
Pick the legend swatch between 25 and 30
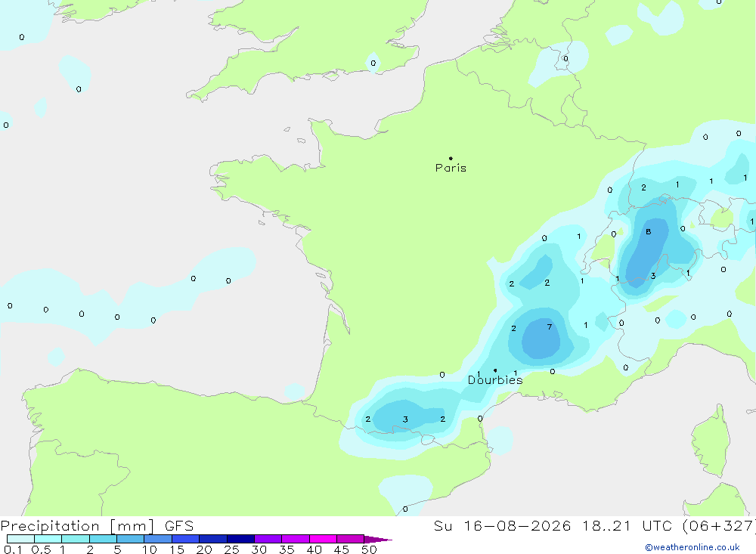pos(240,539)
